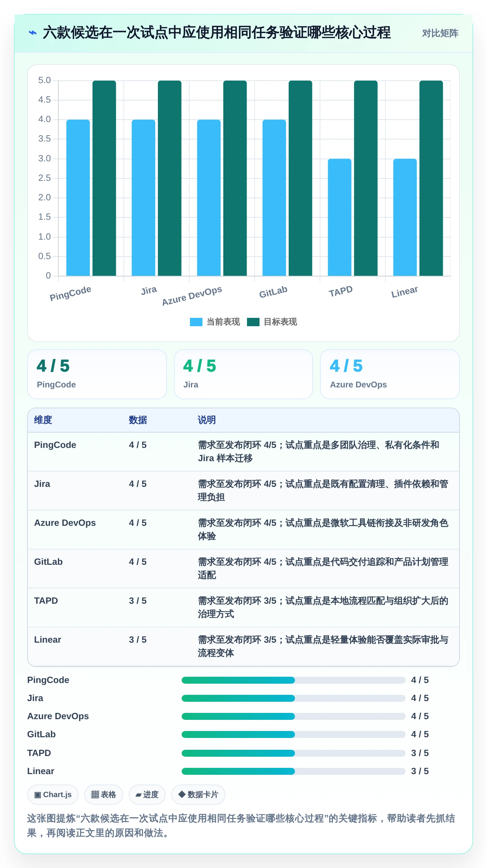Viewport: 487px width, 868px height.
Task: Click the Azure DevOps cell in the table
Action: pos(65,523)
